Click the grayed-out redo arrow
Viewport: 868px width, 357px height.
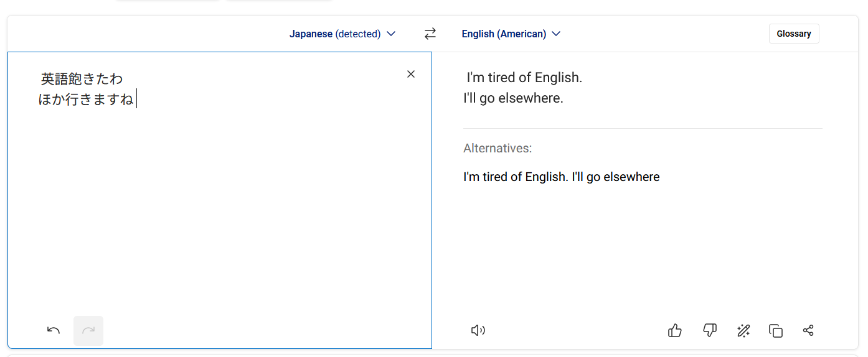coord(88,330)
